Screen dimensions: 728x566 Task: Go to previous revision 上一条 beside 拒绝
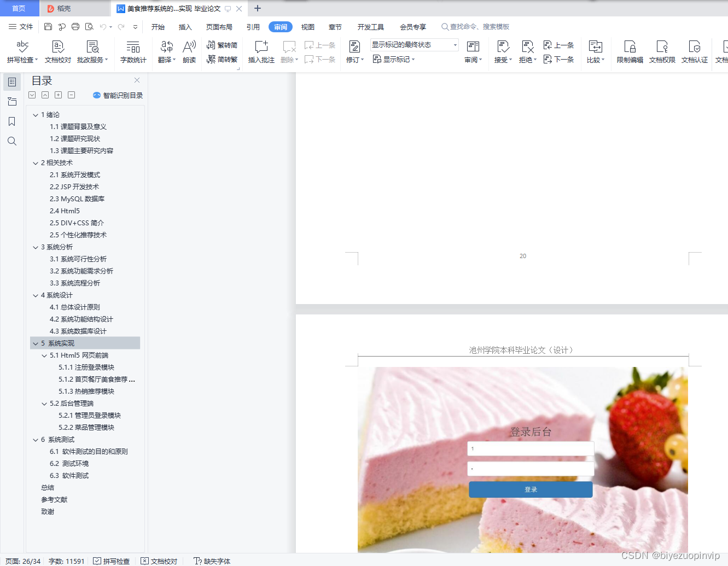(x=558, y=45)
